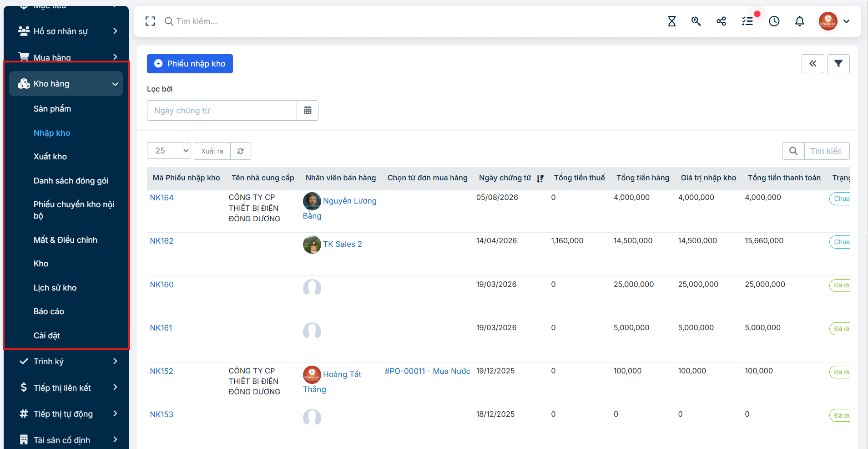The height and width of the screenshot is (449, 868).
Task: Open receipt NK164 link
Action: [162, 198]
